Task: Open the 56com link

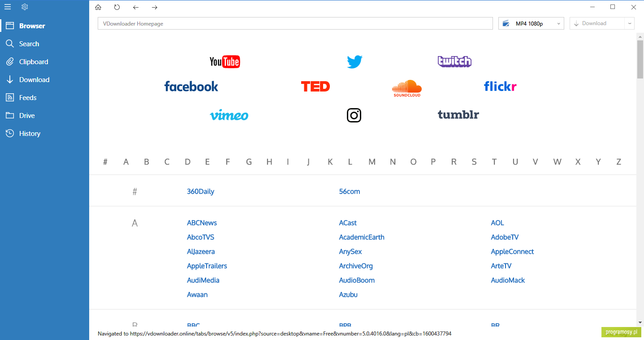Action: pyautogui.click(x=350, y=192)
